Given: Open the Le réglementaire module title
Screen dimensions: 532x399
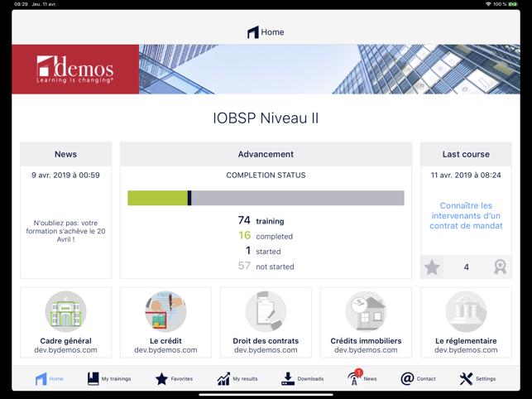Looking at the screenshot, I should (x=466, y=340).
